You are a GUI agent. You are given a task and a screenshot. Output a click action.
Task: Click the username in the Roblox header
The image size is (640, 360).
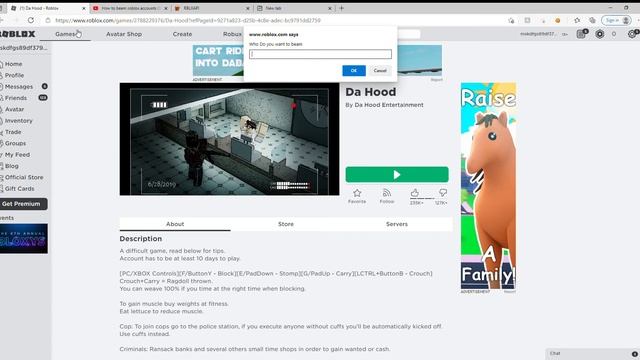pos(537,34)
